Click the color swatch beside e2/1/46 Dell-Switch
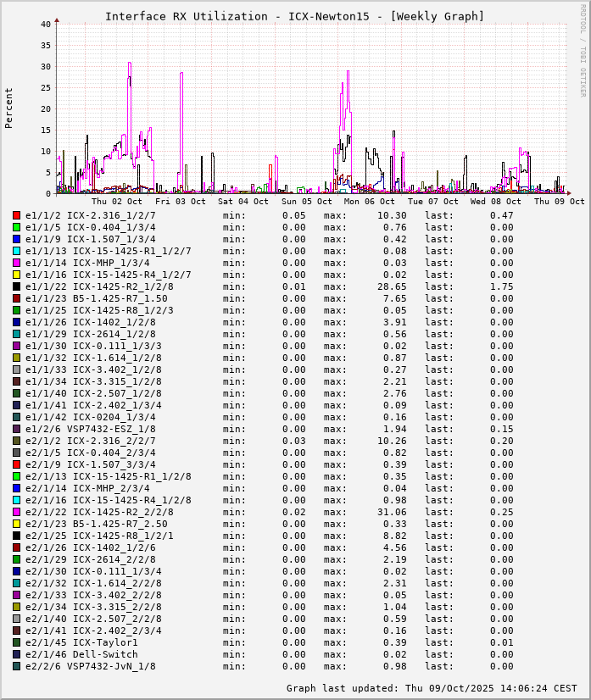Viewport: 591px width, 700px height. tap(16, 654)
